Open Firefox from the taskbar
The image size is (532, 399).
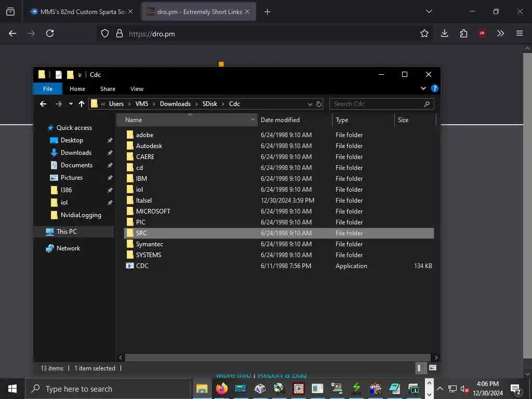pyautogui.click(x=221, y=389)
